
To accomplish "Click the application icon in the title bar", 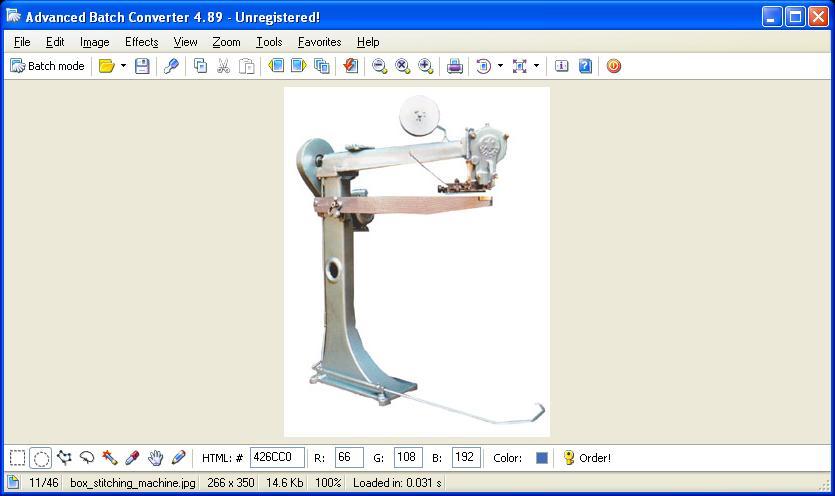I will pyautogui.click(x=13, y=16).
